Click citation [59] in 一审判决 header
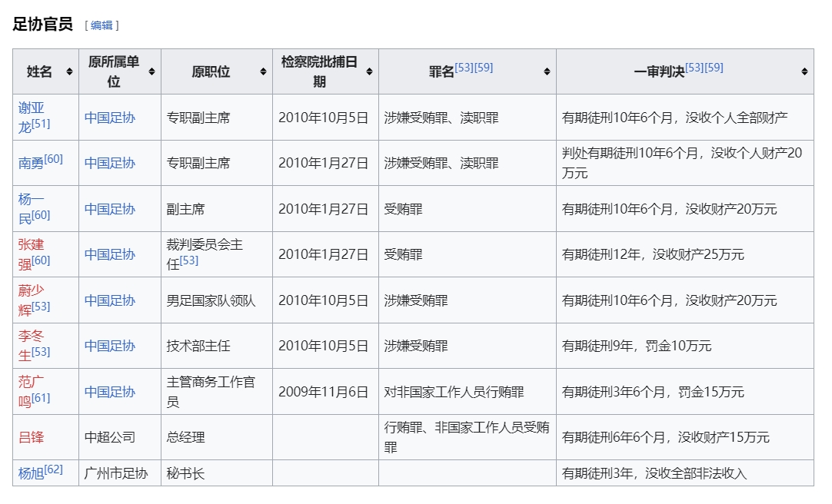The height and width of the screenshot is (504, 832). point(714,68)
